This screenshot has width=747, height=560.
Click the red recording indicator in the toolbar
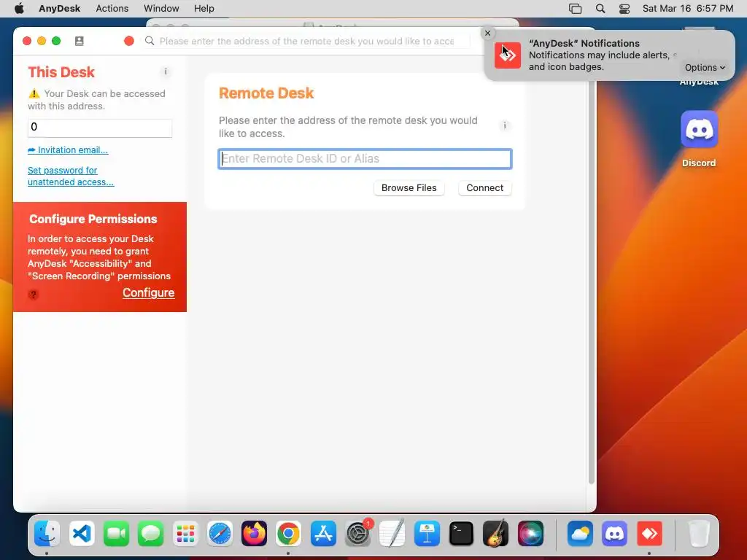[x=128, y=41]
